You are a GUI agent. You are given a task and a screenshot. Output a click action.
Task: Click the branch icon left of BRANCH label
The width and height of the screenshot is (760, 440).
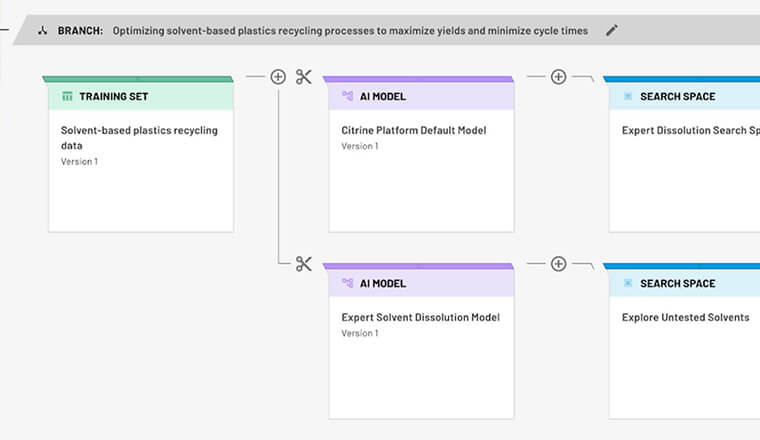click(x=43, y=31)
